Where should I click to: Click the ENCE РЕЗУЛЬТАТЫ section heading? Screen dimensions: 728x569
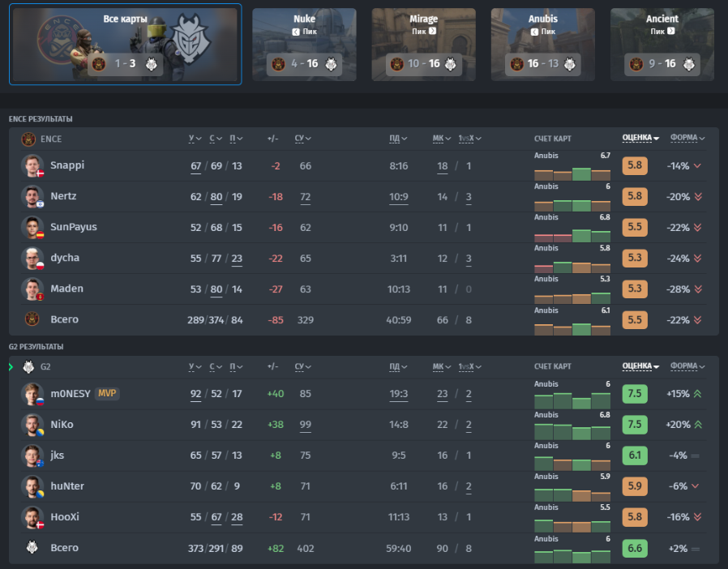tap(41, 119)
